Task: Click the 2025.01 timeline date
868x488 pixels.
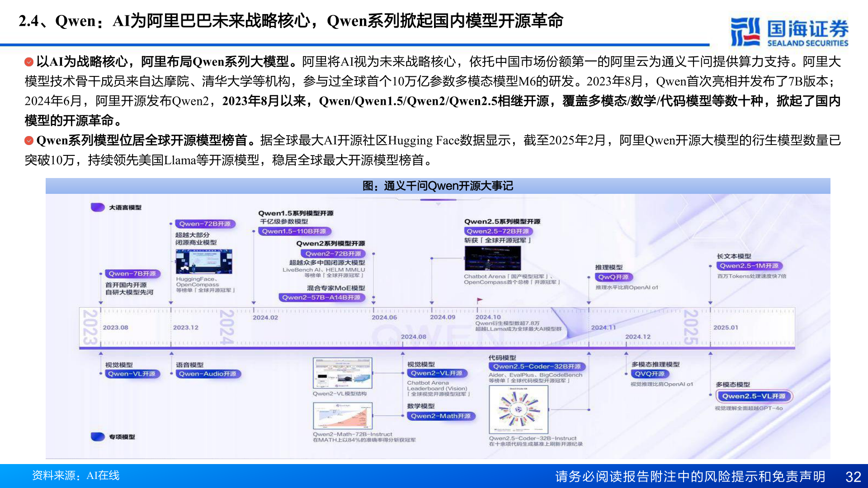Action: 726,327
